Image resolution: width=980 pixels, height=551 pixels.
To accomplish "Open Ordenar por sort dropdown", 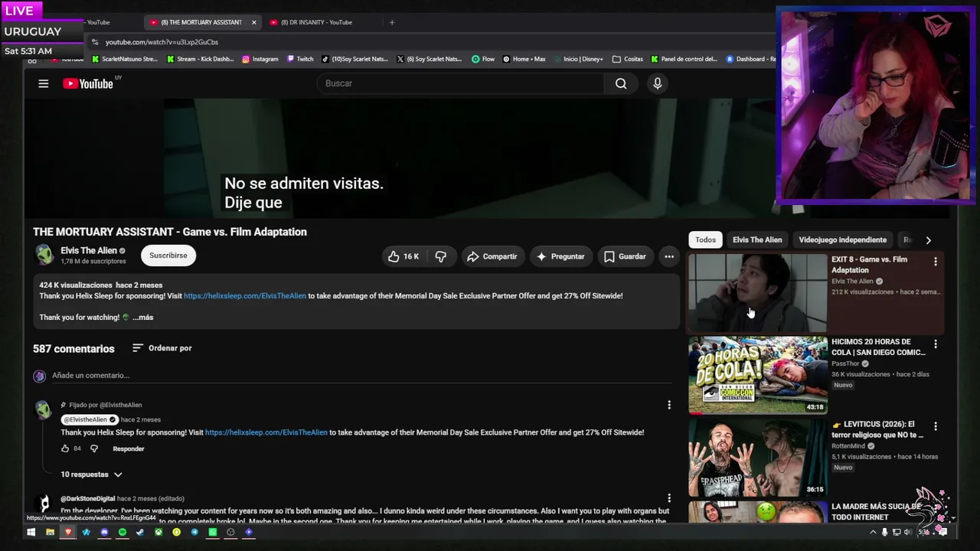I will tap(162, 348).
